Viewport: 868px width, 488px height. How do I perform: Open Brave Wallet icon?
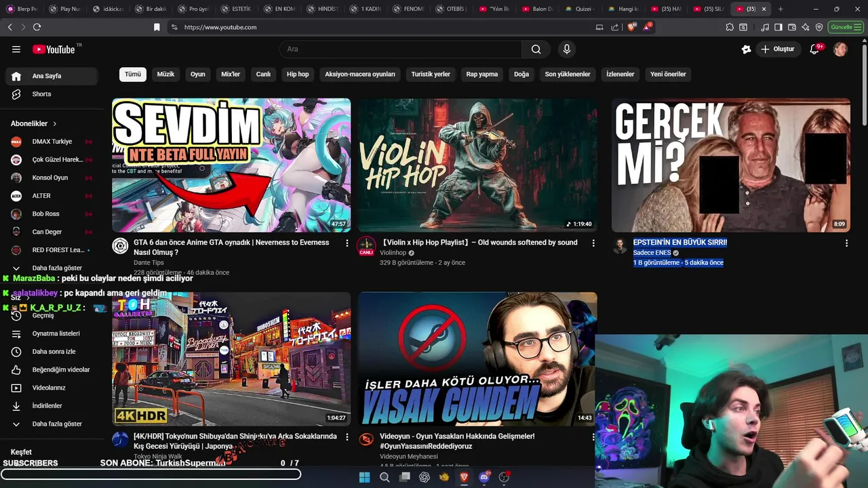click(792, 27)
